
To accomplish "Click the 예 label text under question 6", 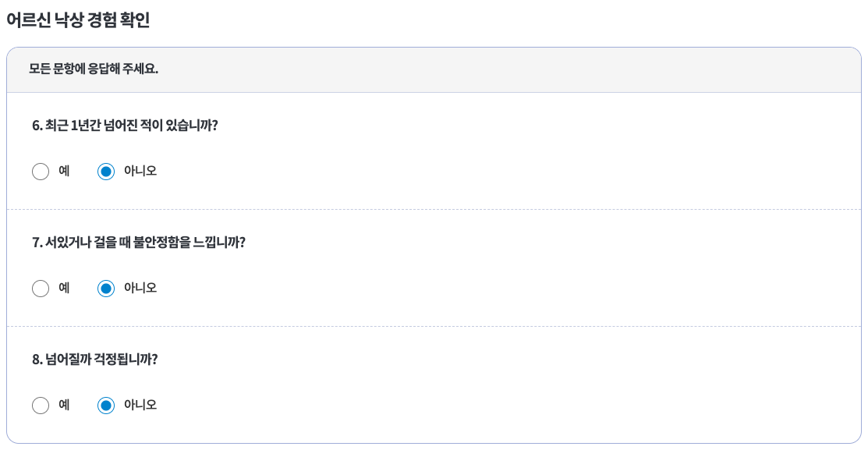I will tap(64, 171).
